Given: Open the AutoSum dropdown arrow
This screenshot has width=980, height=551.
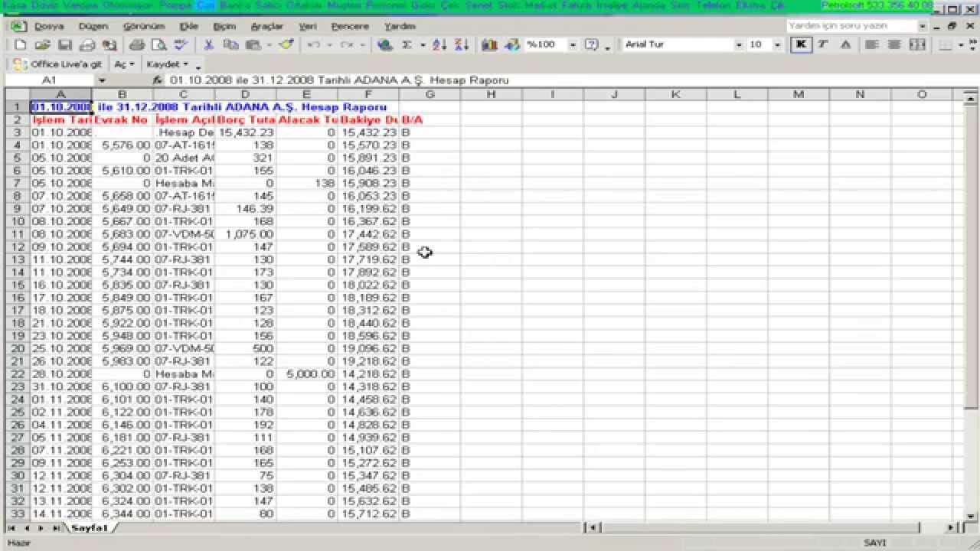Looking at the screenshot, I should 422,45.
